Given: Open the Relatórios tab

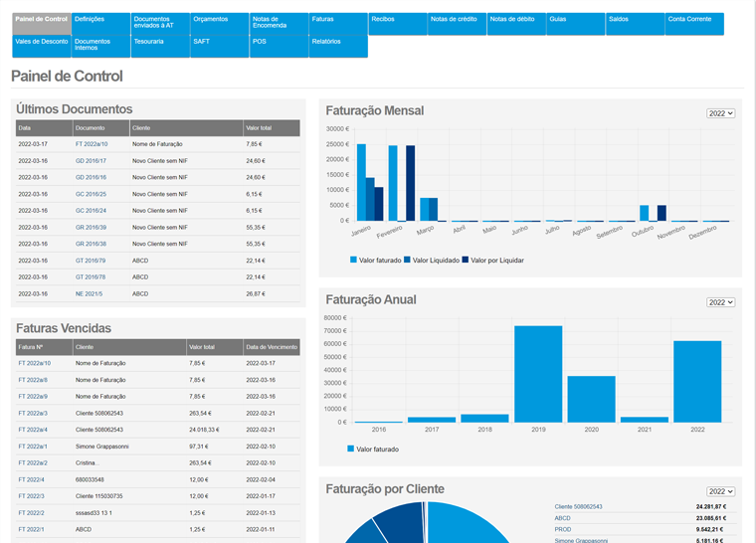Looking at the screenshot, I should 338,47.
